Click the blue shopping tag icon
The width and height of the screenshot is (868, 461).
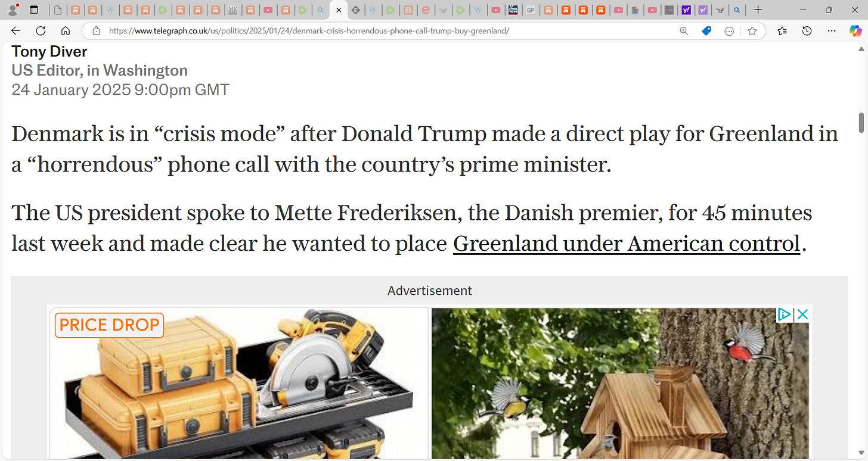point(706,31)
